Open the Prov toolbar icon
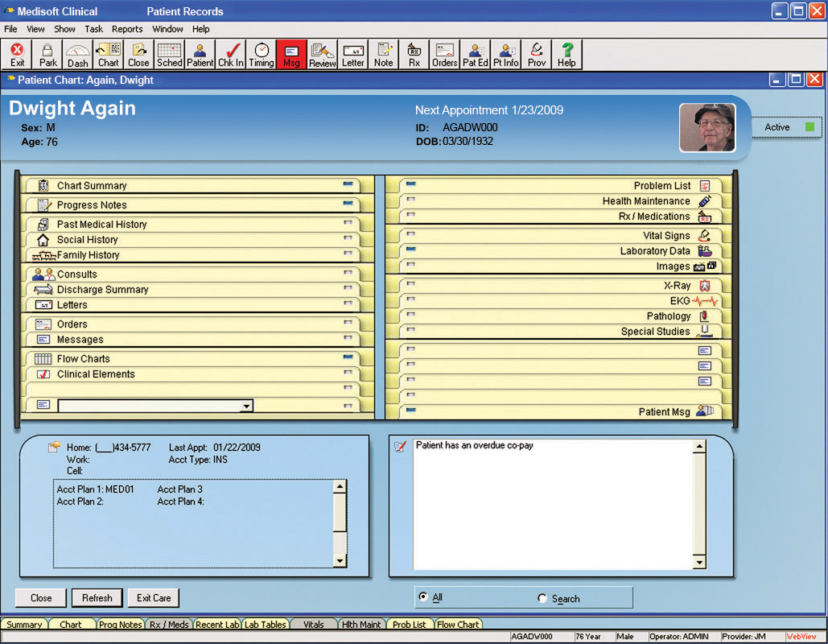This screenshot has height=644, width=828. pos(537,55)
